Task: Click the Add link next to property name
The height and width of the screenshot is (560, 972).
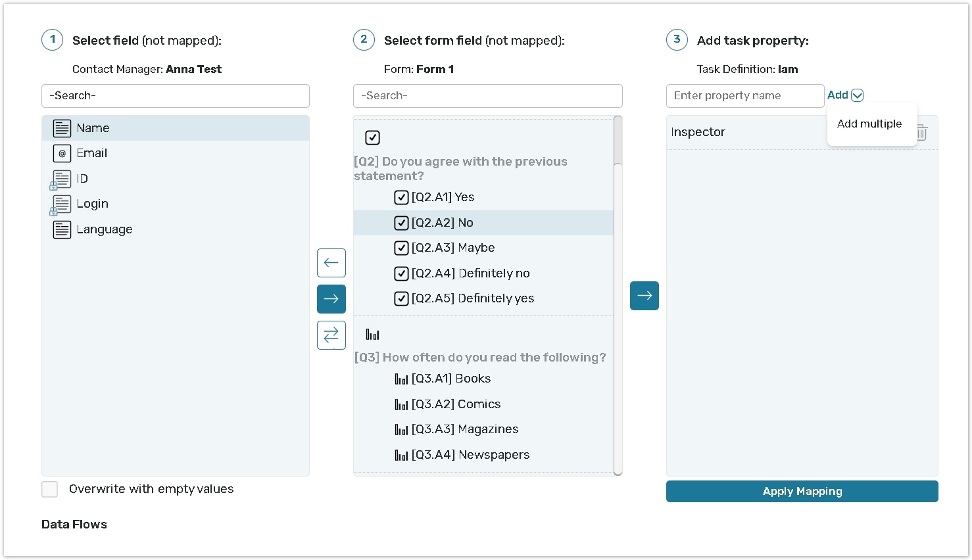Action: (x=837, y=95)
